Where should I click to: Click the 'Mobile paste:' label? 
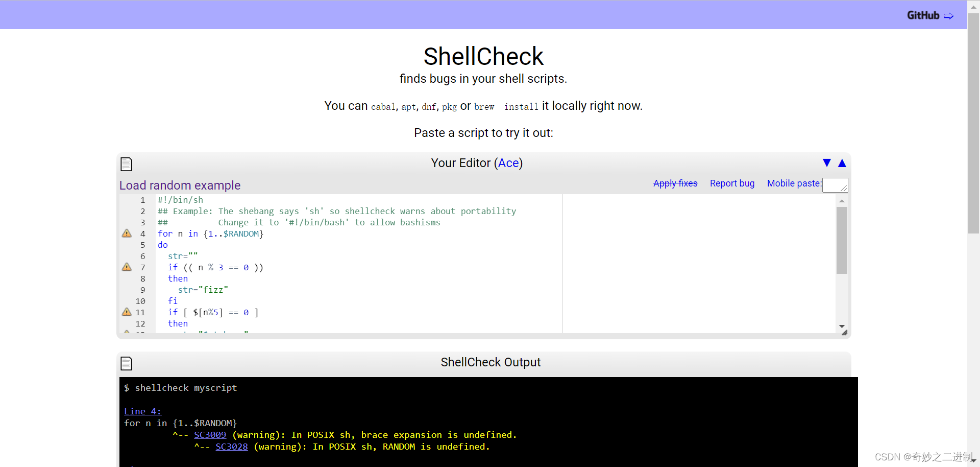pos(794,183)
